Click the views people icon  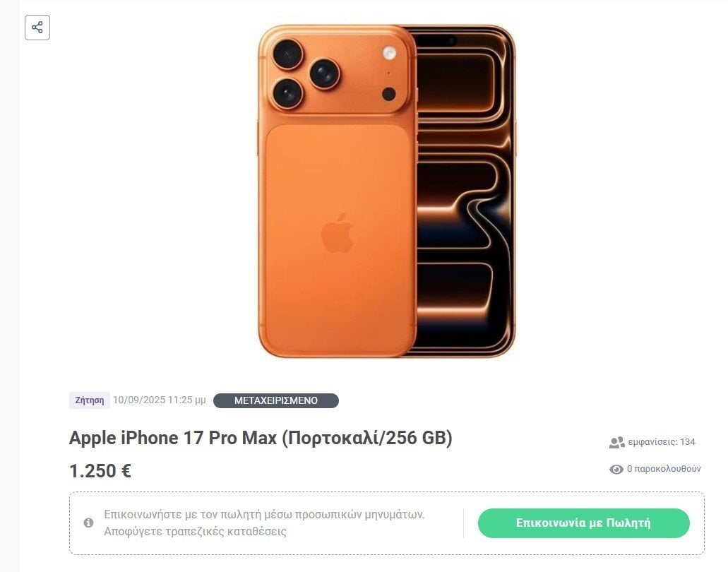pyautogui.click(x=616, y=443)
